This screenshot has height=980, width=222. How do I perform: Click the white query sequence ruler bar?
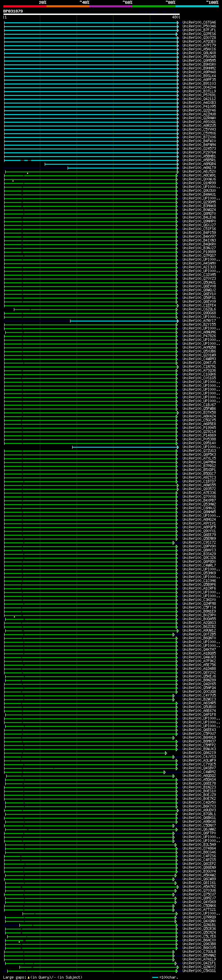(92, 15)
